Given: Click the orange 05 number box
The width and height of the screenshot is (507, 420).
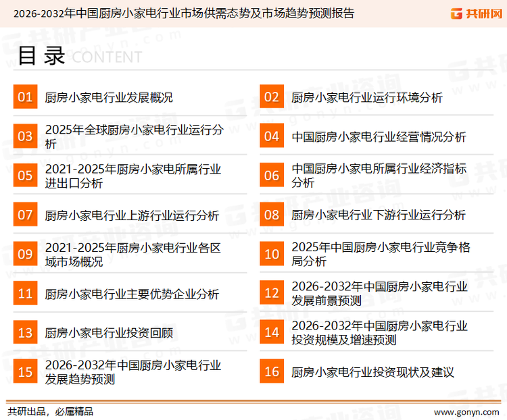Looking at the screenshot, I should click(x=25, y=176).
